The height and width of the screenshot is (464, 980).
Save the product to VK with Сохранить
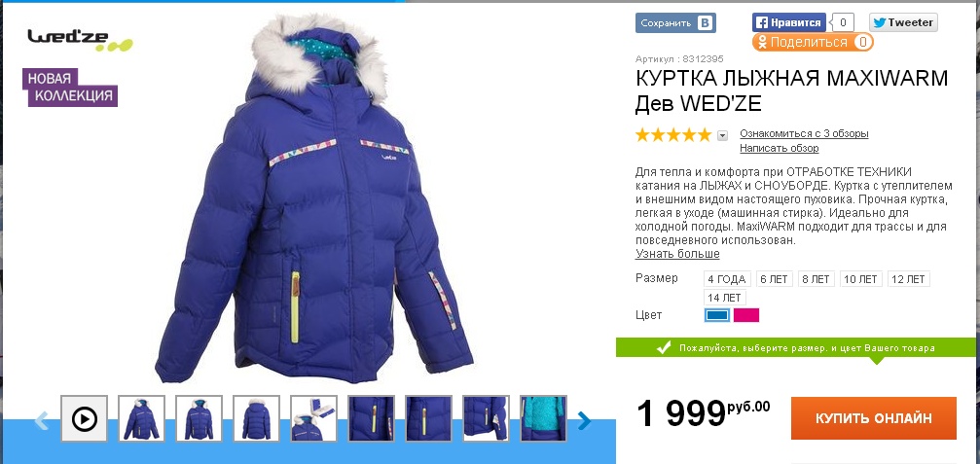coord(675,23)
